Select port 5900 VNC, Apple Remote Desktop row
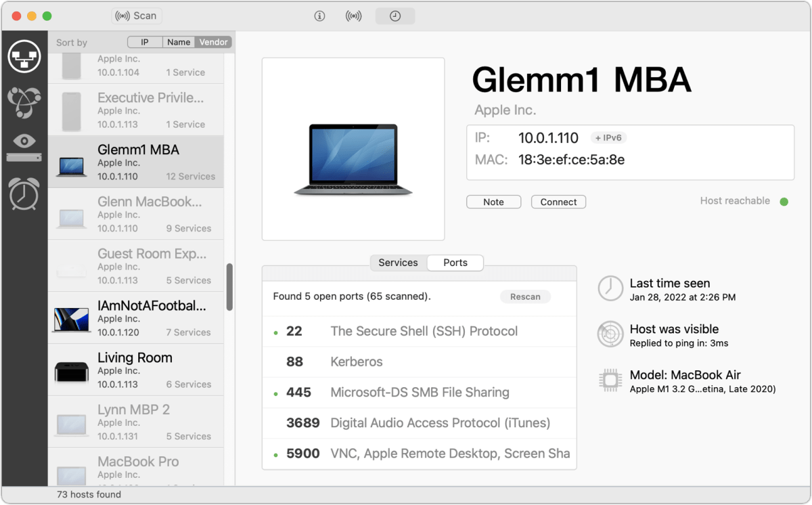This screenshot has width=812, height=505. pos(420,454)
